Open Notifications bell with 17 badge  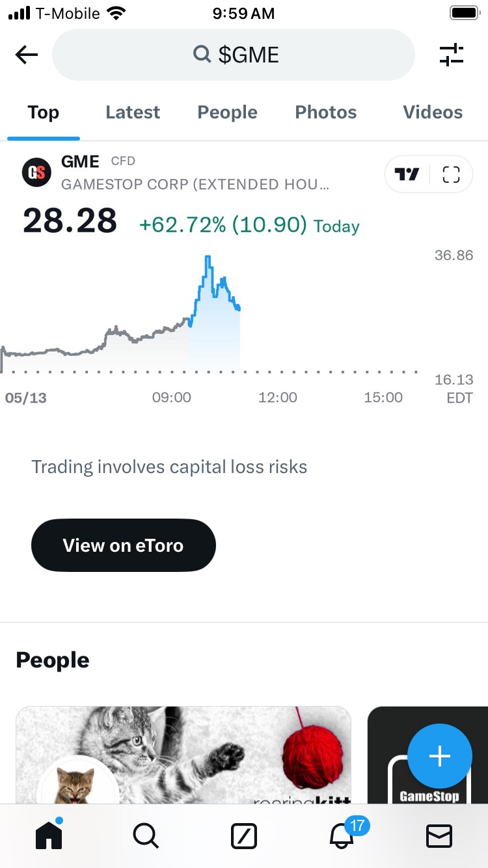(342, 835)
